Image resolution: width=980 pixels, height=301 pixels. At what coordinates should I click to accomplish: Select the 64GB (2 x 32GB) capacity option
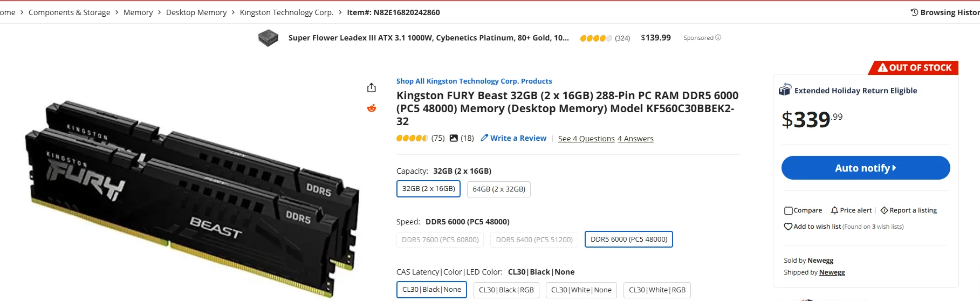(499, 189)
